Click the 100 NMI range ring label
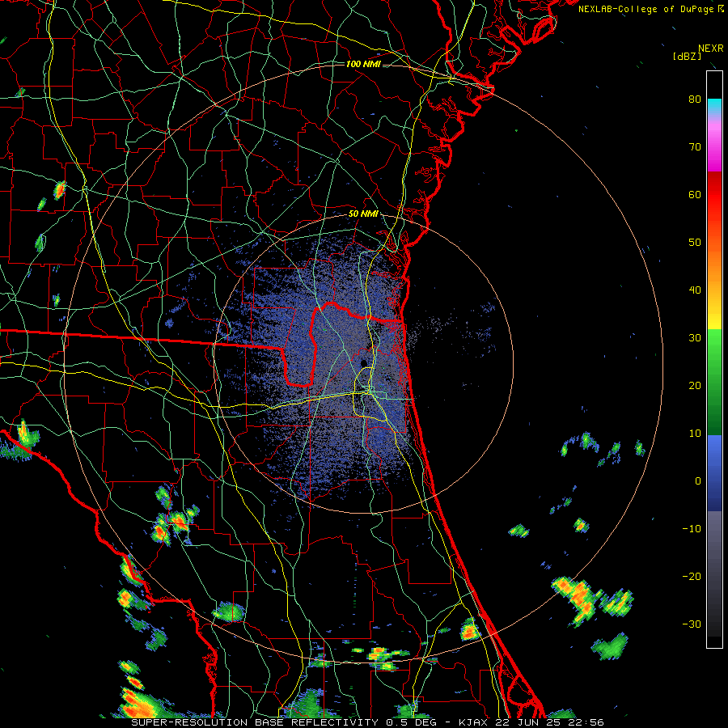The width and height of the screenshot is (728, 728). click(x=363, y=64)
